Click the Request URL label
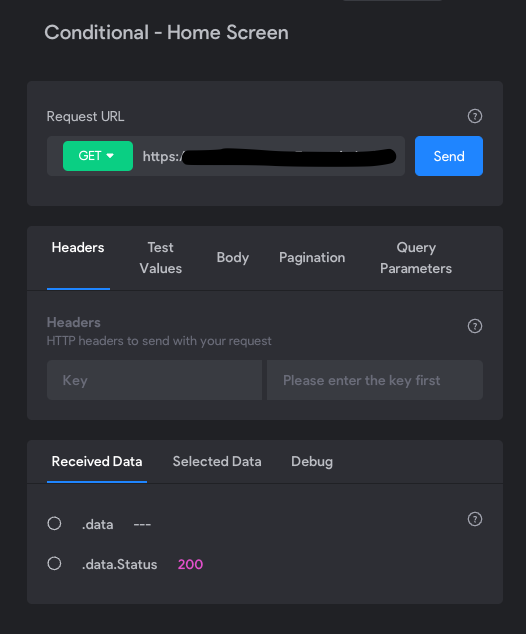 (x=85, y=116)
